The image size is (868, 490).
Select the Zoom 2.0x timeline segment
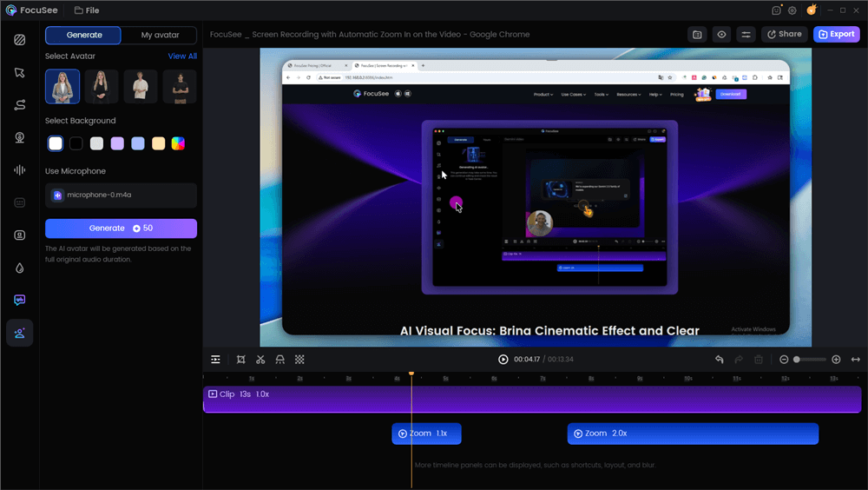coord(693,434)
